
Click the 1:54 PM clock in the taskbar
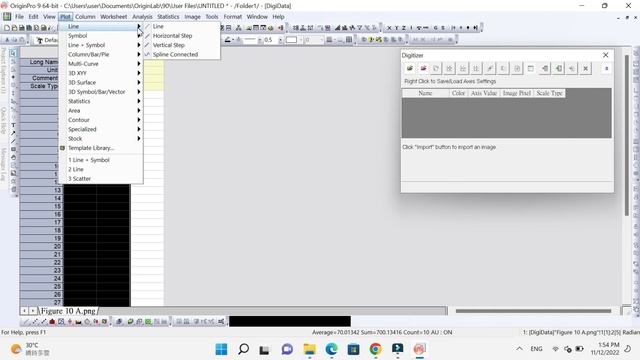point(605,349)
